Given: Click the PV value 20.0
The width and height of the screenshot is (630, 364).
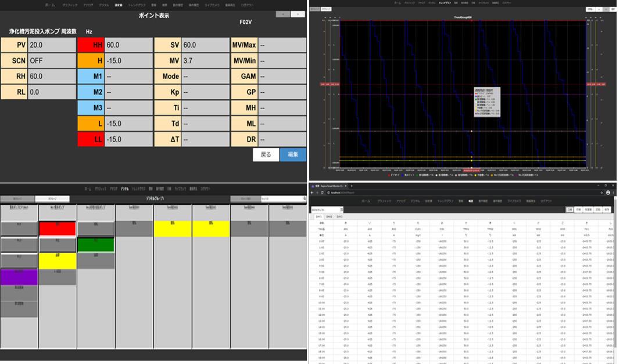Looking at the screenshot, I should click(x=52, y=45).
